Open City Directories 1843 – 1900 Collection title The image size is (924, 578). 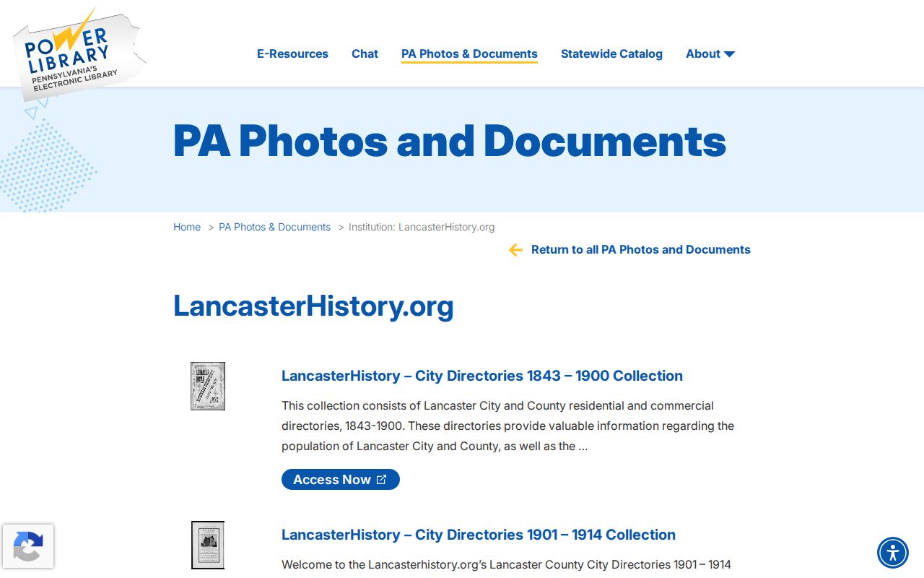pos(482,376)
